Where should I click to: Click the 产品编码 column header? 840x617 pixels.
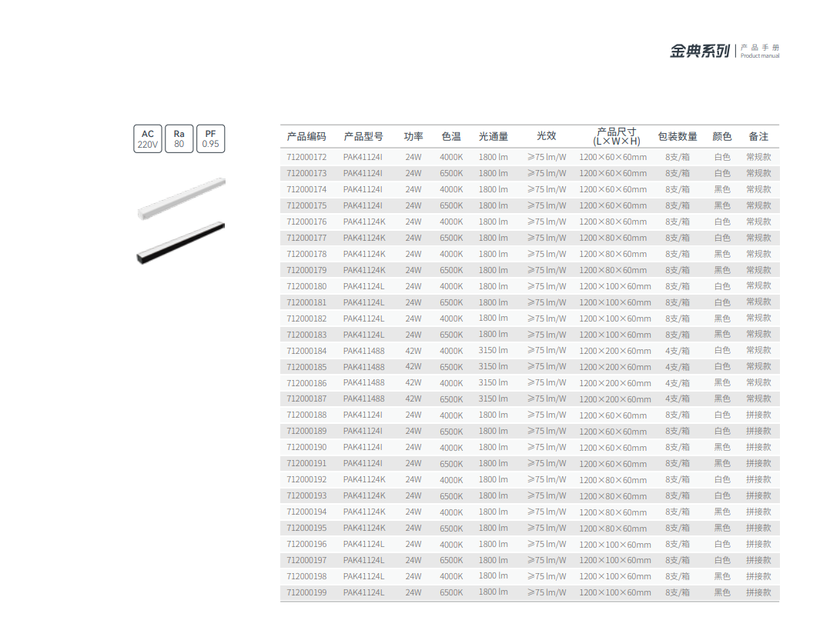tap(306, 136)
